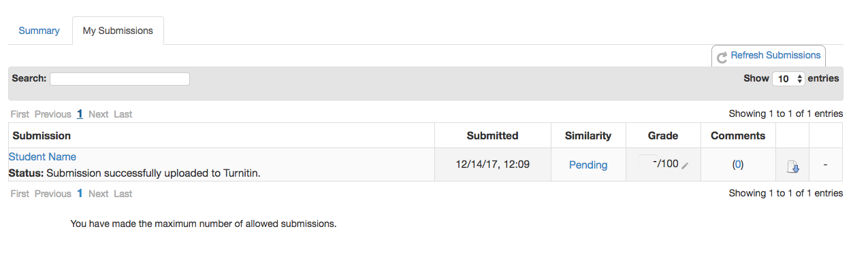The width and height of the screenshot is (868, 261).
Task: Click page 1 in top pagination
Action: (80, 114)
